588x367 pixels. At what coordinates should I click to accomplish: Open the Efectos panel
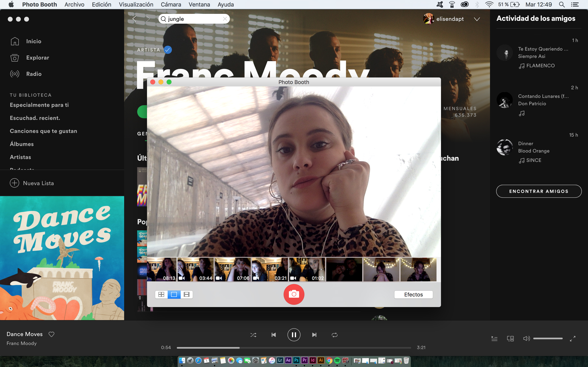413,294
